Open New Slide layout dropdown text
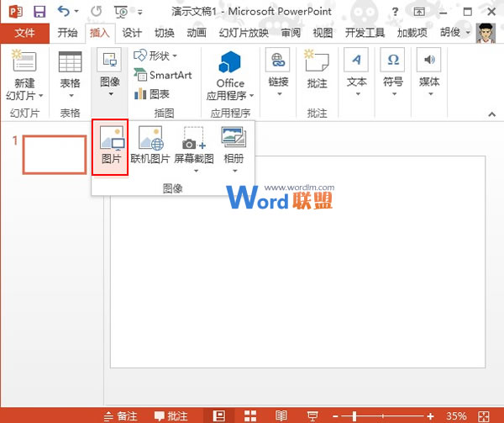Screen dimensions: 504x423 point(24,89)
